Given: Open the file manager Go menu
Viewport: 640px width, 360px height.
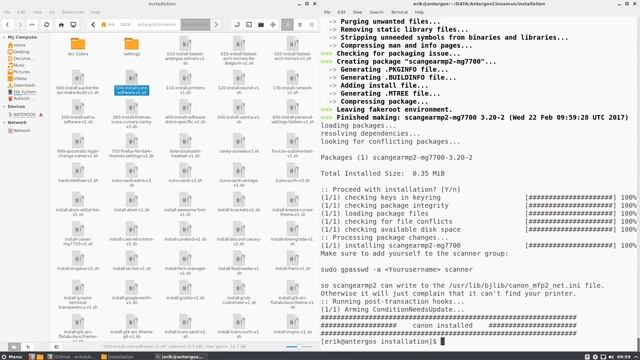Looking at the screenshot, I should point(52,12).
